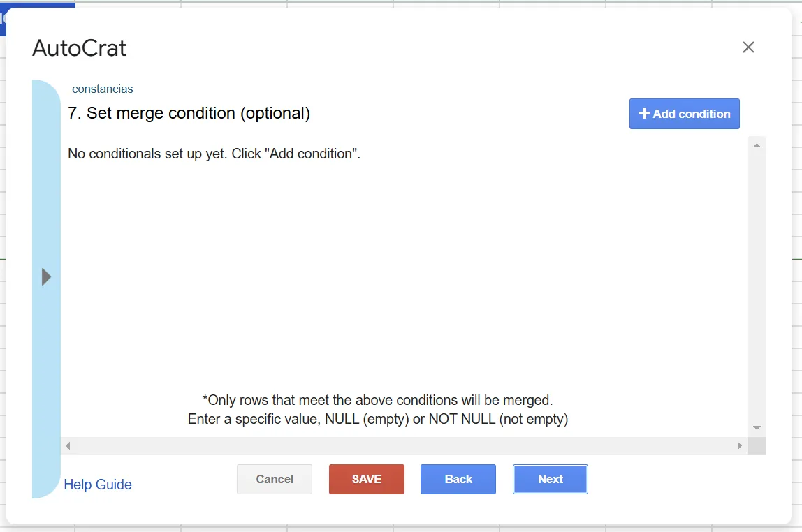Click the red SAVE button
The height and width of the screenshot is (532, 802).
point(367,480)
